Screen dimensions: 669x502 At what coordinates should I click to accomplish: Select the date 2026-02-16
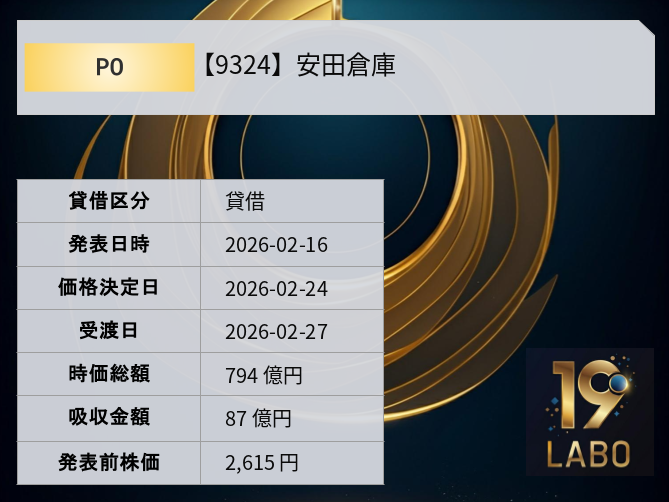click(x=276, y=245)
